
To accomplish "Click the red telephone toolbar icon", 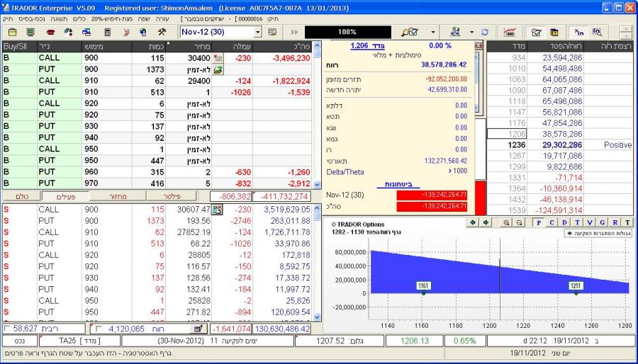I will click(51, 33).
